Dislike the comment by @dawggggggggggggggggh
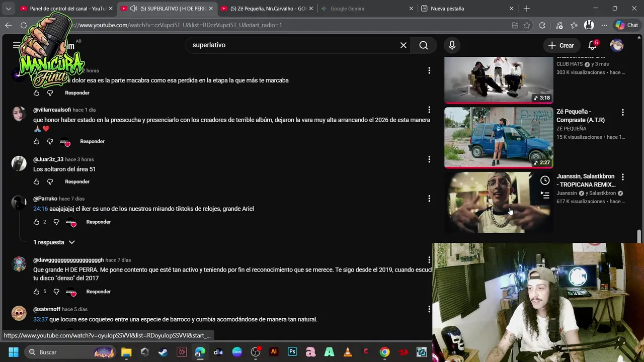 click(56, 292)
